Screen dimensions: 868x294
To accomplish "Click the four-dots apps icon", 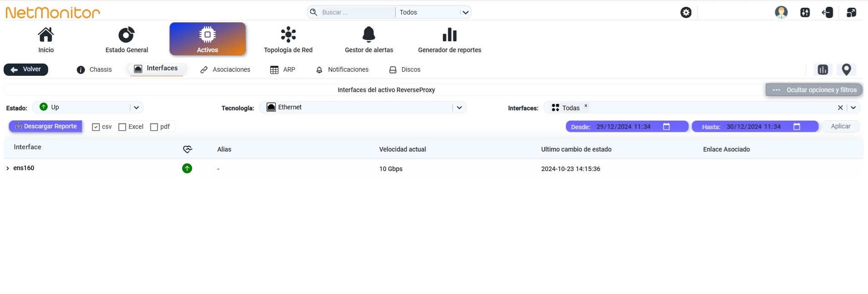I will point(805,12).
